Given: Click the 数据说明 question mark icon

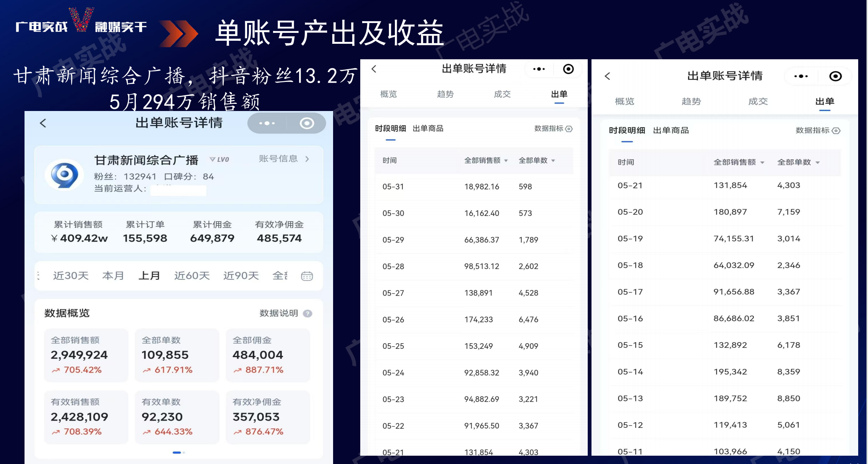Looking at the screenshot, I should pyautogui.click(x=308, y=313).
